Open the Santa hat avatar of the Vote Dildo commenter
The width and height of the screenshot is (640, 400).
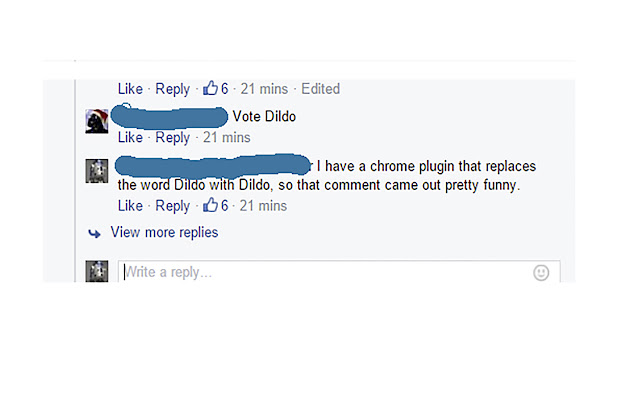[97, 121]
